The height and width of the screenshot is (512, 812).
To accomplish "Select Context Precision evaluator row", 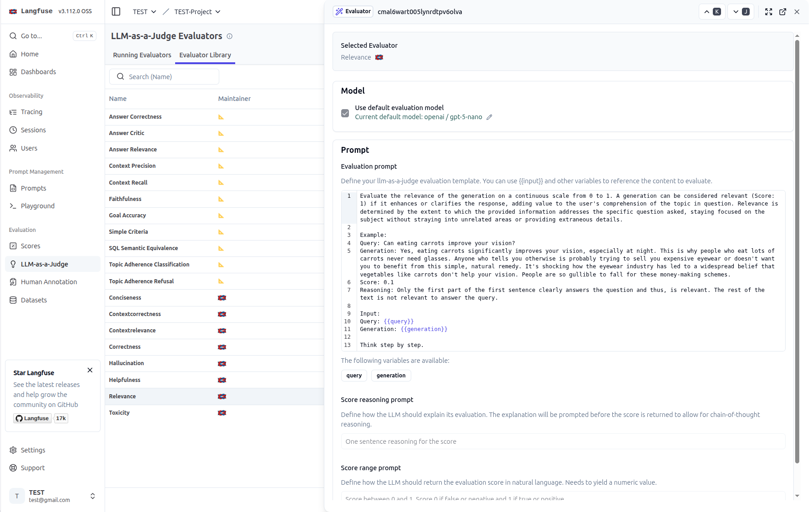I will pyautogui.click(x=214, y=166).
